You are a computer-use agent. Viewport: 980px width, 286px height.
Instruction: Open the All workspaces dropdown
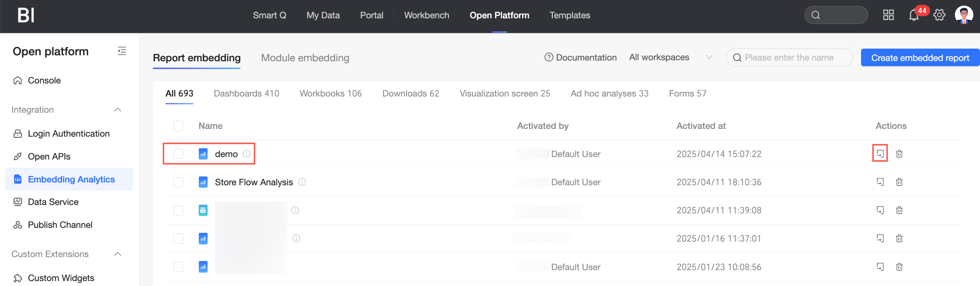pos(670,57)
